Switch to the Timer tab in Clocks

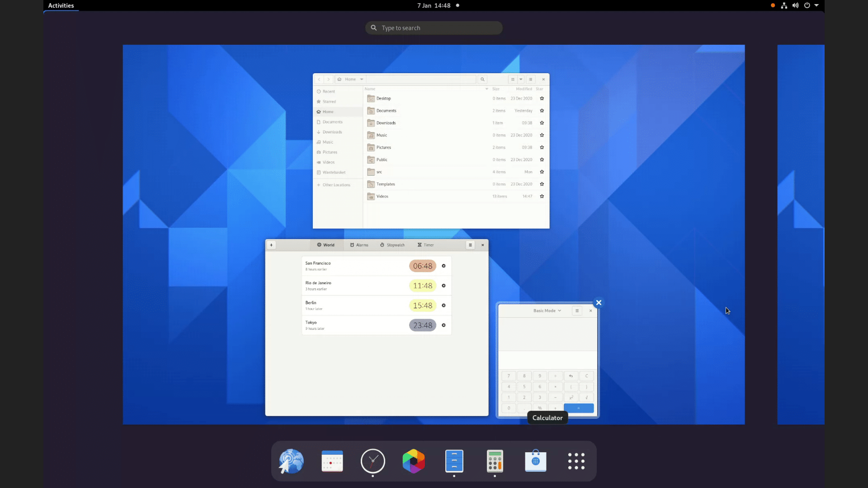(x=425, y=245)
